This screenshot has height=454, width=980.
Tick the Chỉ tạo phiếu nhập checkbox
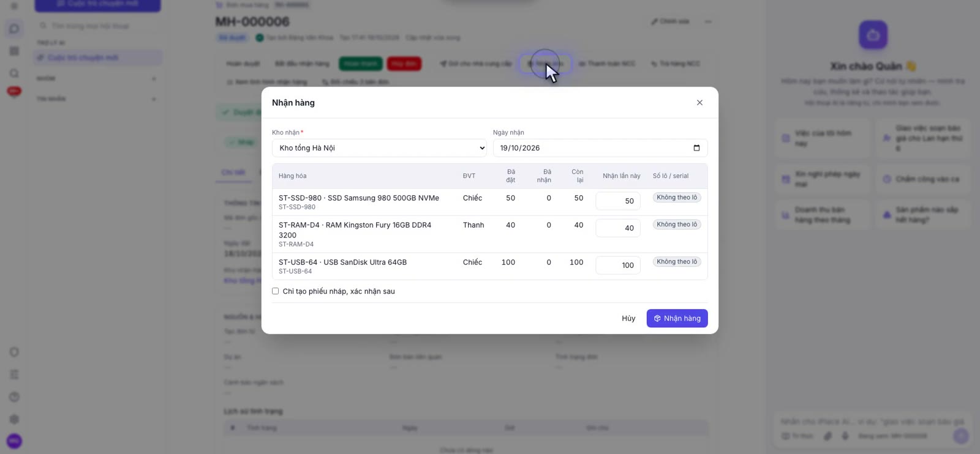click(276, 291)
